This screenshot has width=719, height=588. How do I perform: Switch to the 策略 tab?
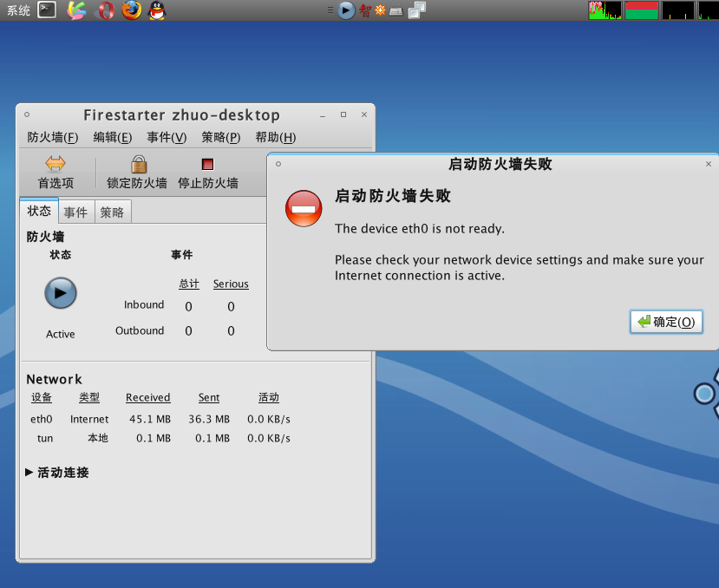[x=113, y=212]
